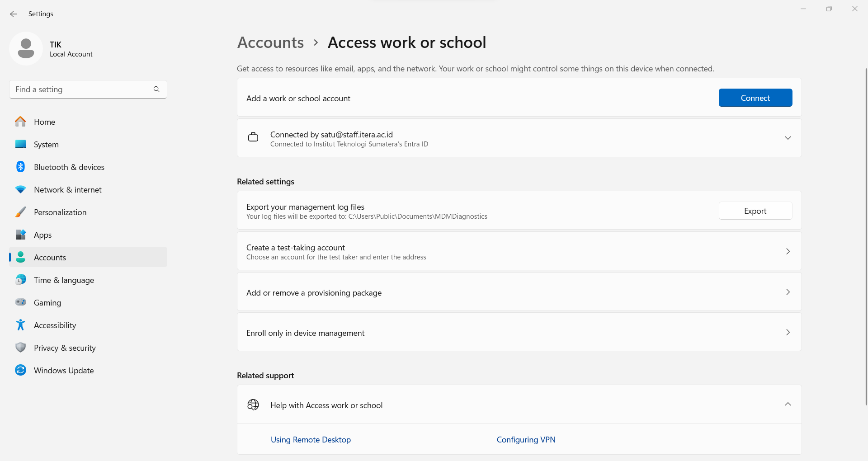Click the Privacy & security shield icon
The image size is (868, 461).
(20, 348)
